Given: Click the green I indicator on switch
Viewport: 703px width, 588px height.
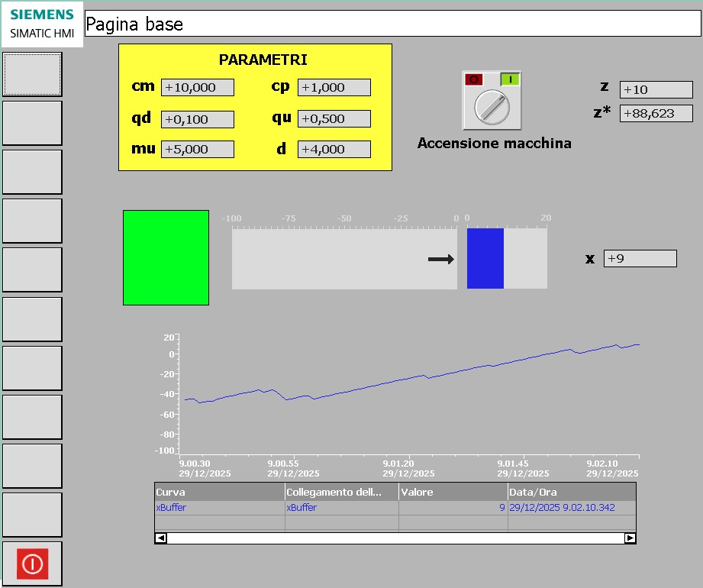Looking at the screenshot, I should point(510,79).
